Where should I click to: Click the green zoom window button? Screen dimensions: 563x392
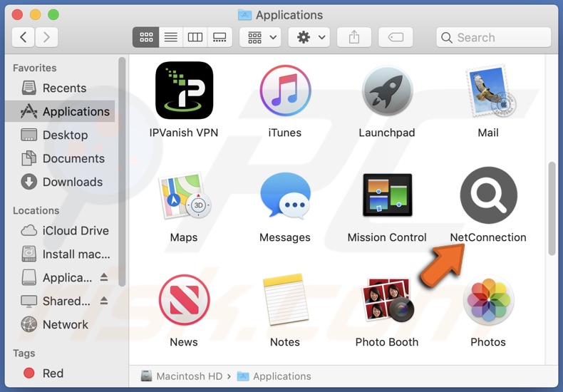tap(53, 15)
